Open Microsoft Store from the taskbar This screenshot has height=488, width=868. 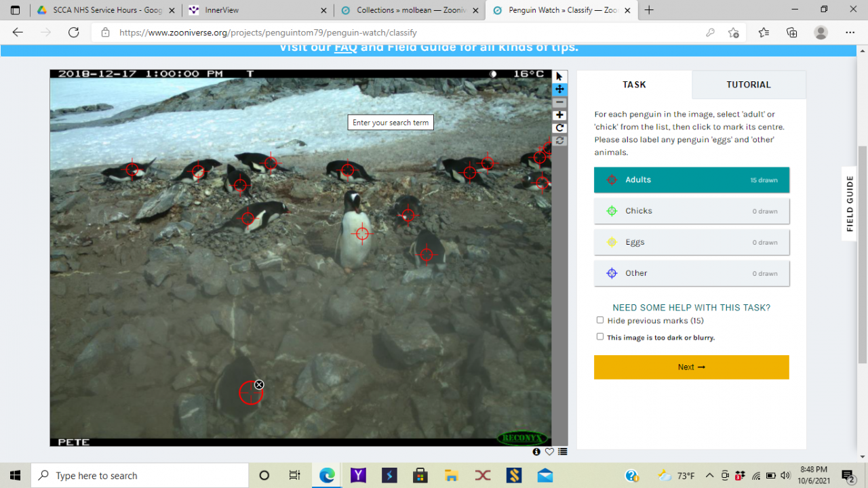pyautogui.click(x=420, y=475)
